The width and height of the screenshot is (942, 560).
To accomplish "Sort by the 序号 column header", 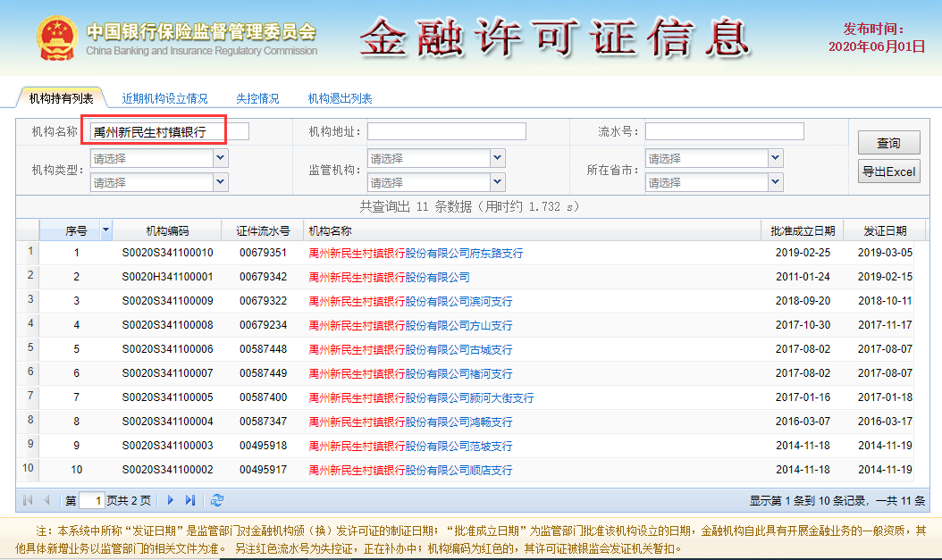I will pyautogui.click(x=76, y=231).
